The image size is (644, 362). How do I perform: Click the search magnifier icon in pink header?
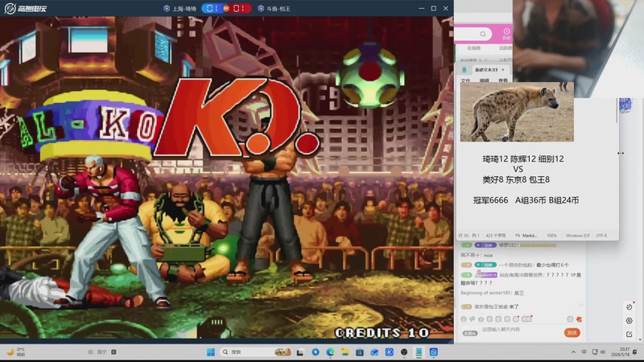pos(482,34)
